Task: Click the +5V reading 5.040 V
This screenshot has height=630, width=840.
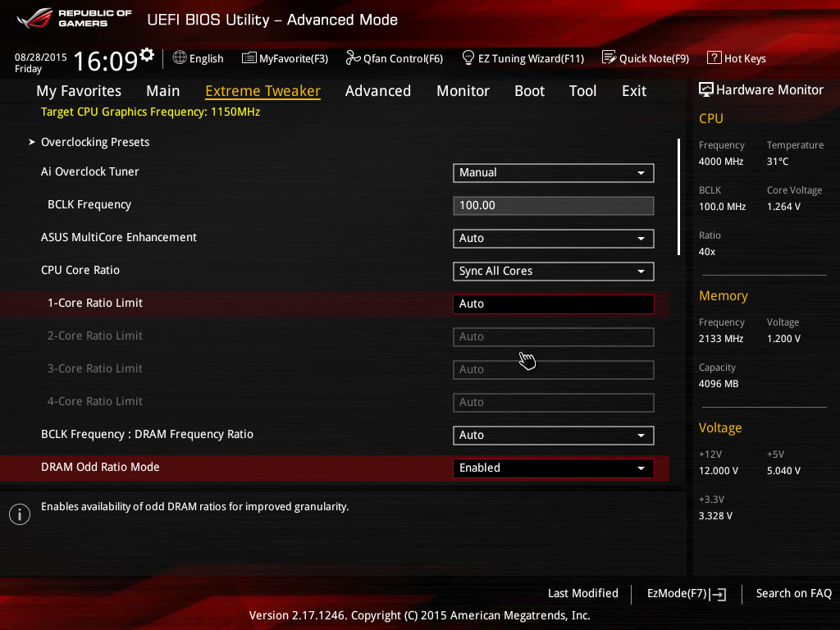Action: click(x=783, y=470)
